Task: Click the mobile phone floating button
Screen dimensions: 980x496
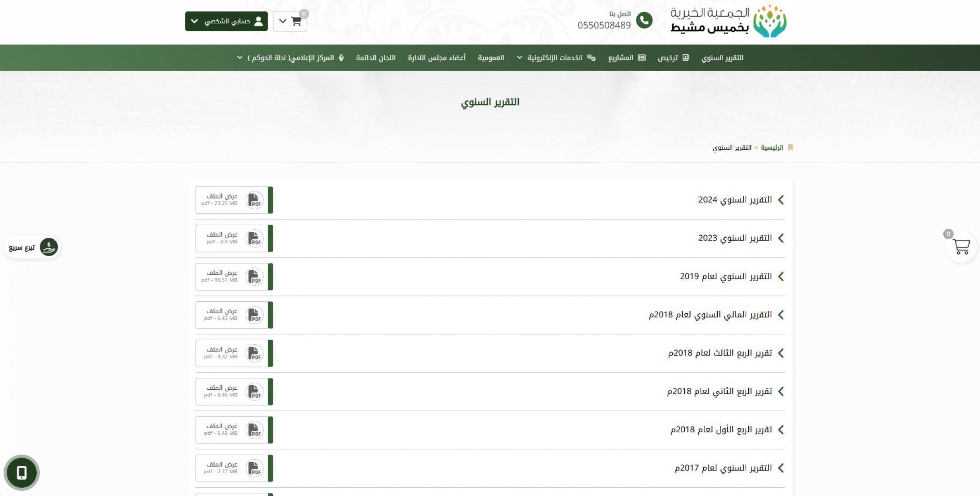Action: tap(21, 472)
